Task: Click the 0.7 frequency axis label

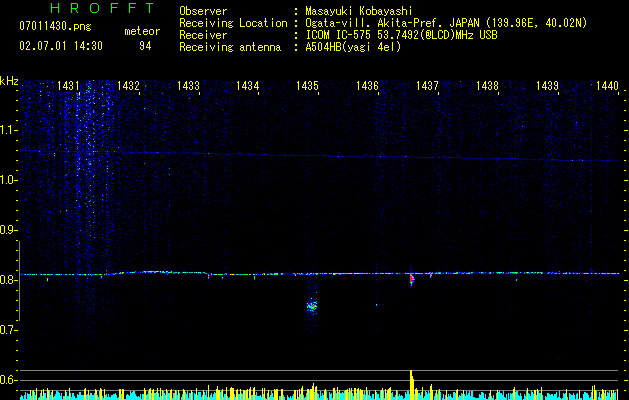Action: [x=9, y=330]
